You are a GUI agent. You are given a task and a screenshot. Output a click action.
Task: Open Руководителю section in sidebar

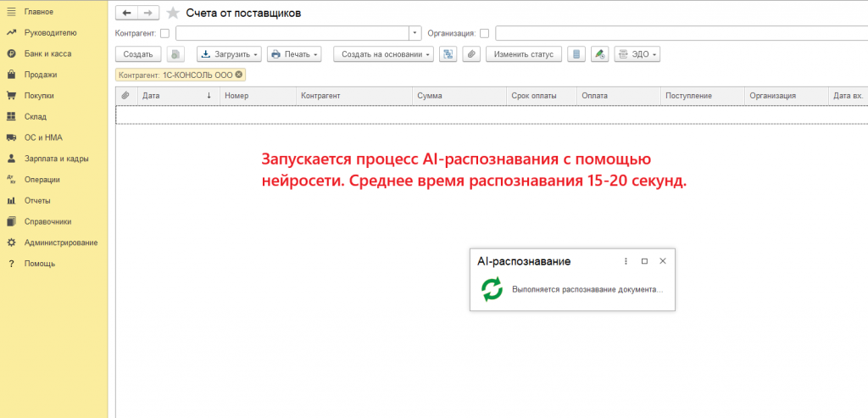(50, 33)
